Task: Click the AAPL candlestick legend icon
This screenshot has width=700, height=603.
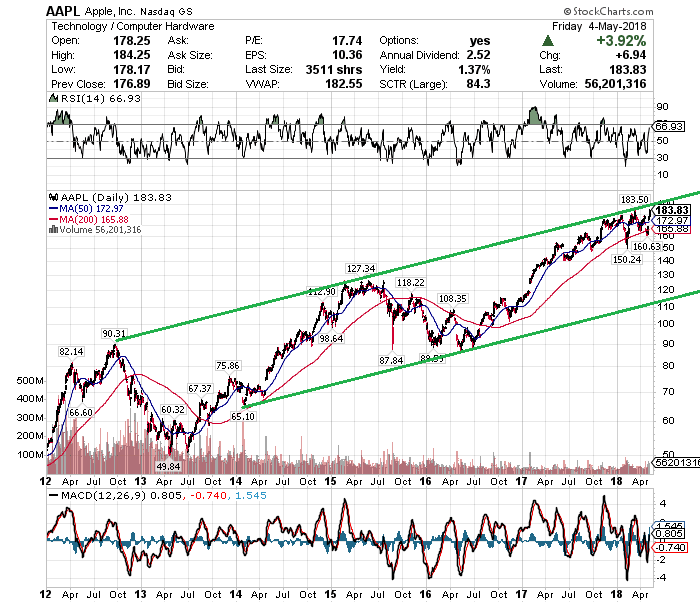Action: click(54, 197)
